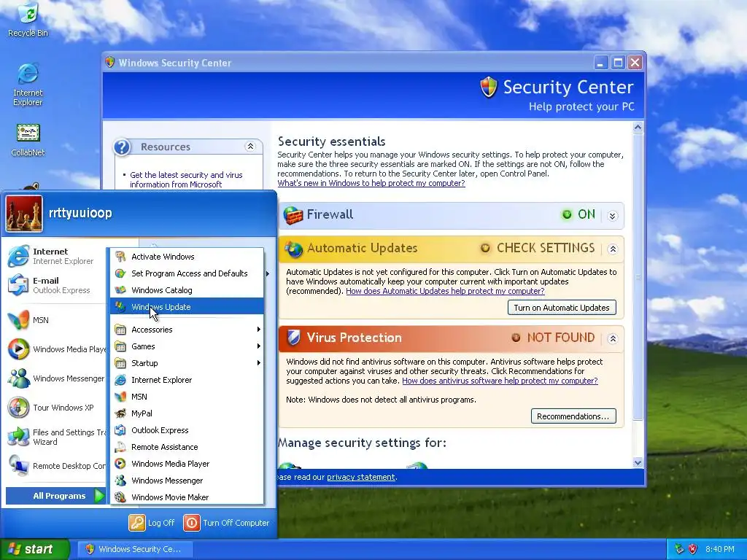The image size is (747, 560).
Task: Open How does antivirus software help link
Action: [500, 381]
